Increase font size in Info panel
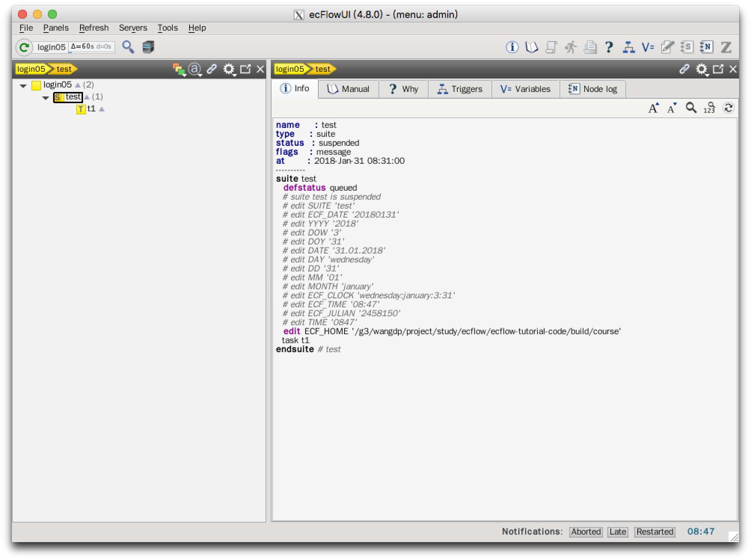The height and width of the screenshot is (560, 751). coord(653,108)
